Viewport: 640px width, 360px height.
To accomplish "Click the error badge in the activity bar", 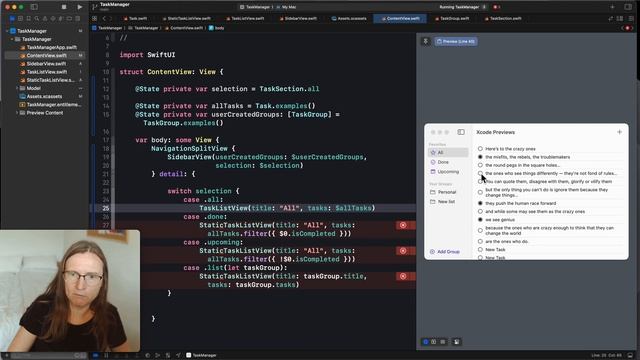I will (496, 7).
